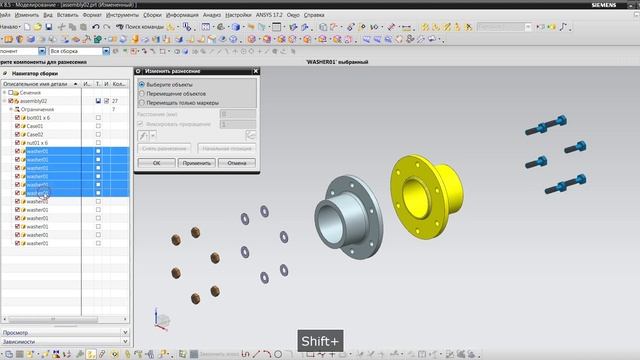The image size is (640, 360).
Task: Expand the Зависимости panel
Action: coord(125,341)
